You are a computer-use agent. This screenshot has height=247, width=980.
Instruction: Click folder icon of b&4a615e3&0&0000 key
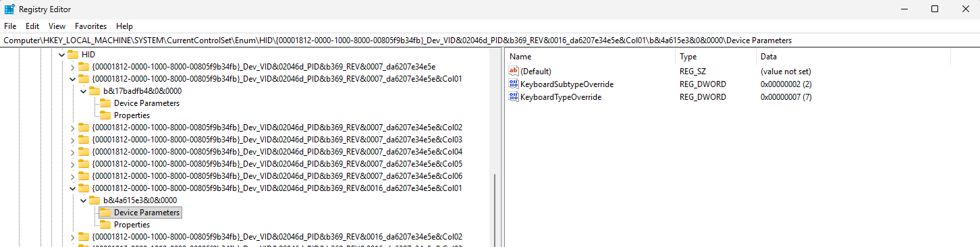click(x=94, y=200)
